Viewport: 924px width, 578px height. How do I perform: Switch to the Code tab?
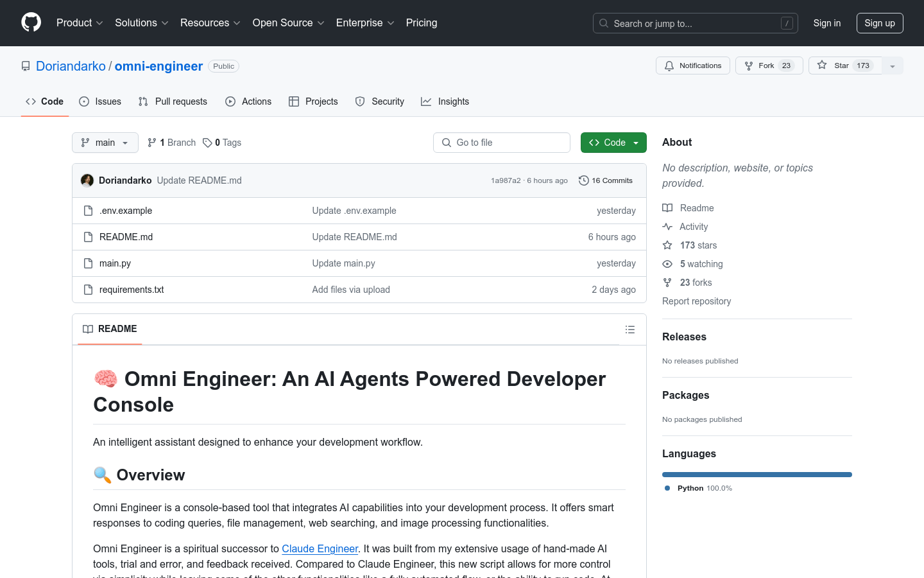pyautogui.click(x=45, y=101)
